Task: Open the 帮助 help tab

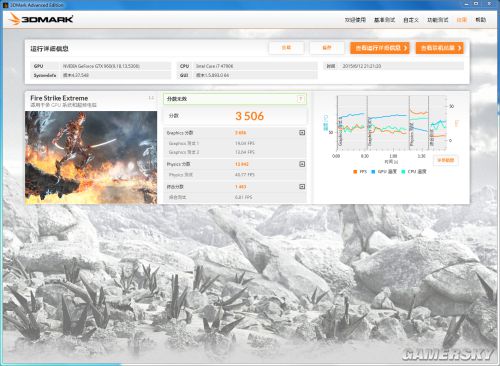Action: point(481,20)
